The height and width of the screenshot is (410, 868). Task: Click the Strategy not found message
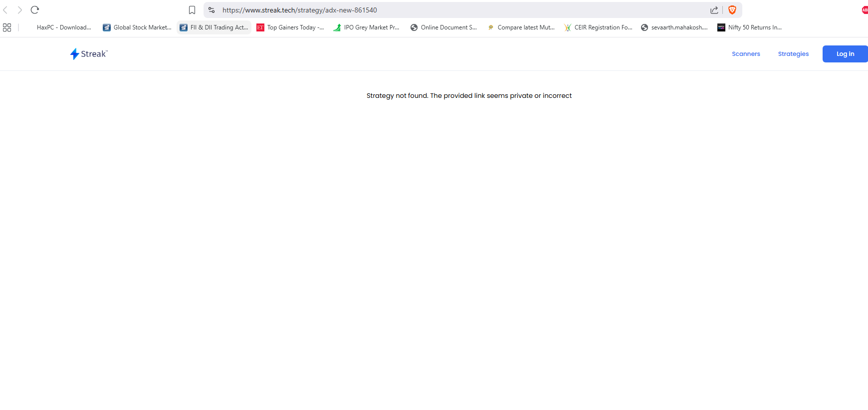click(469, 95)
